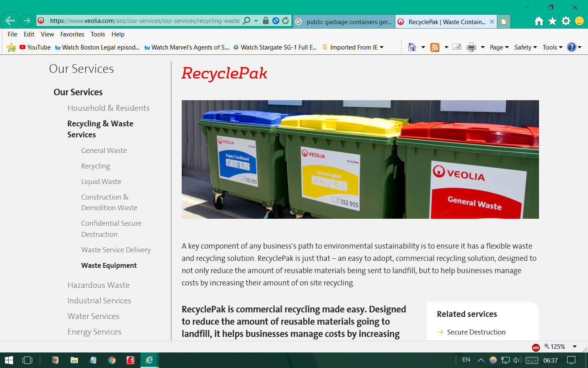Select 'Waste Equipment' in the sidebar
The image size is (588, 368).
coord(109,265)
